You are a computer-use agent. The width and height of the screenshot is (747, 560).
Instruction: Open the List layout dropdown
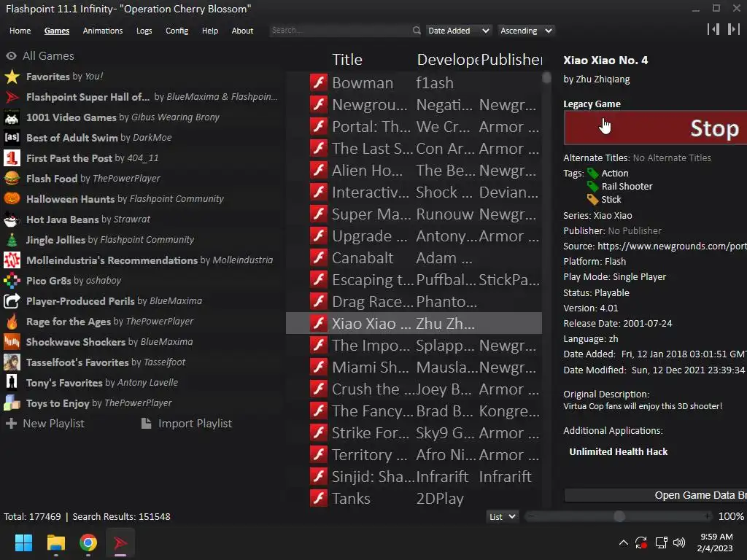click(502, 517)
